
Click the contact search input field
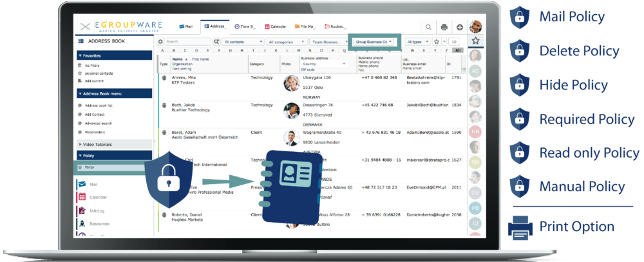pyautogui.click(x=188, y=41)
